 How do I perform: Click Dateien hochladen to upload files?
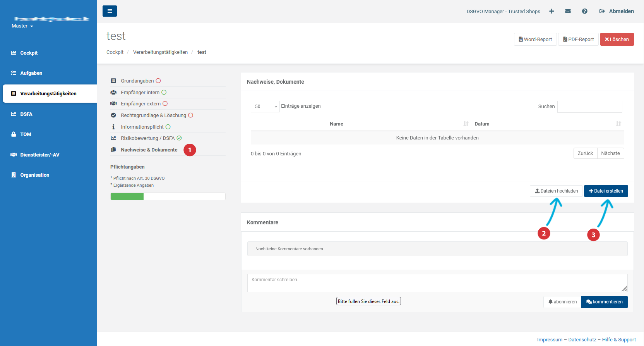[556, 191]
